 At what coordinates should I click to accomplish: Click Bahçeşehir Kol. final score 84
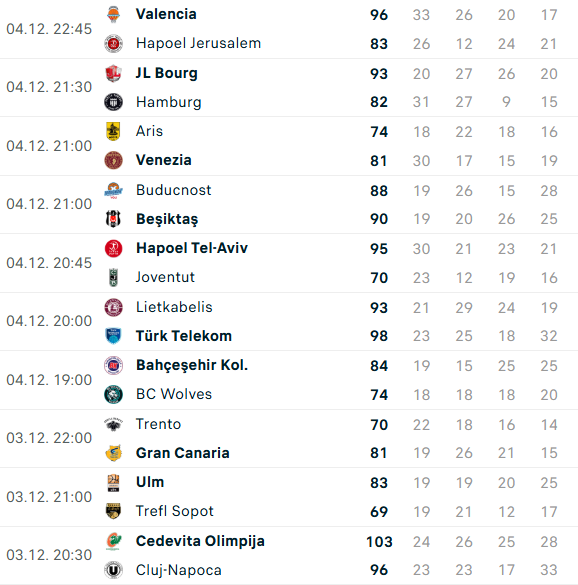(x=379, y=366)
